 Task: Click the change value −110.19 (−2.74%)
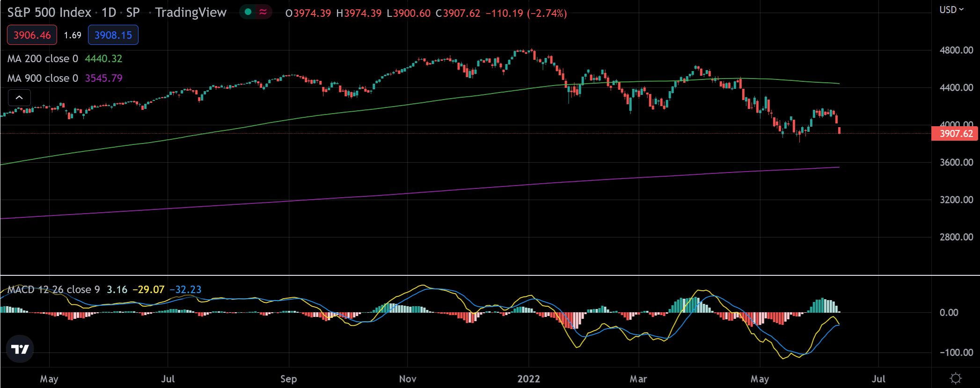526,13
